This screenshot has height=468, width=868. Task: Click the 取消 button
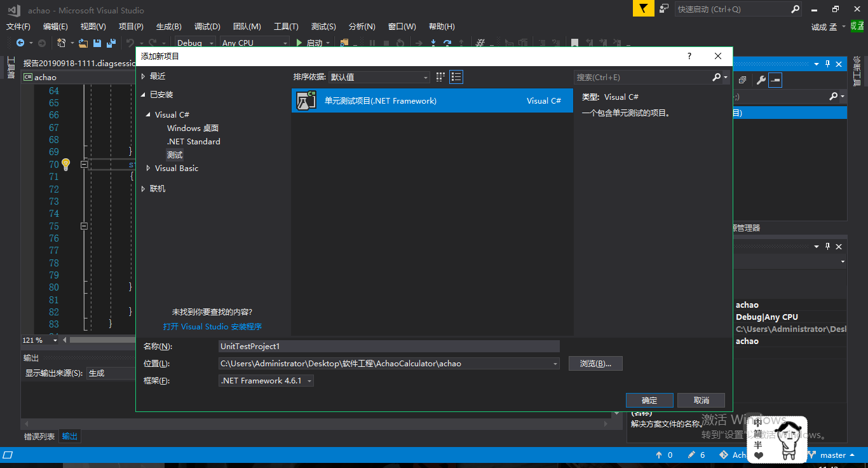(701, 400)
